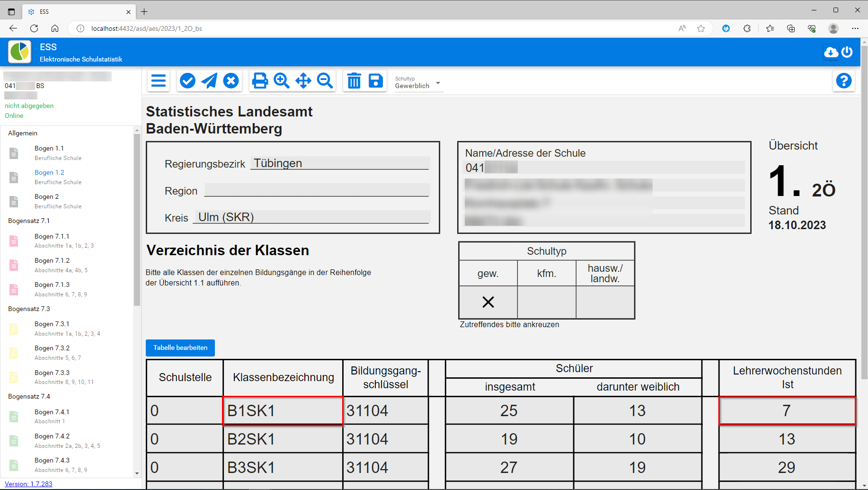Screen dimensions: 868x490
Task: Zoom in using magnifier plus icon
Action: (x=282, y=81)
